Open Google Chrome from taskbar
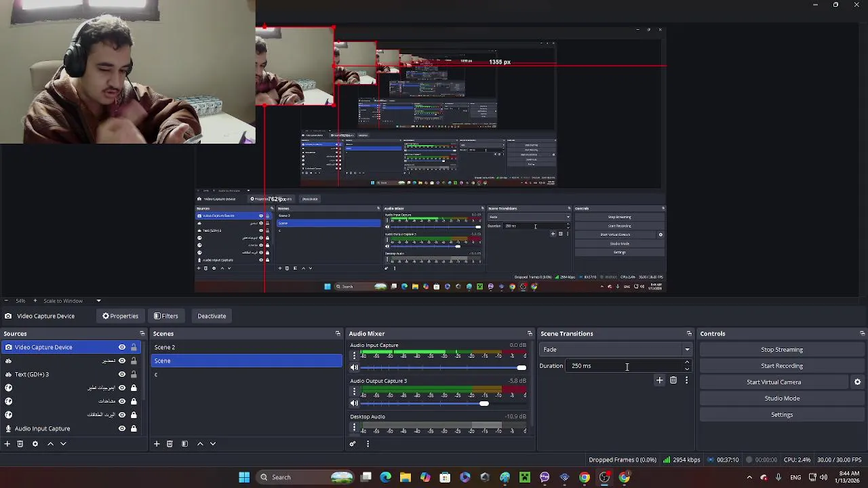Viewport: 868px width, 488px height. [584, 477]
